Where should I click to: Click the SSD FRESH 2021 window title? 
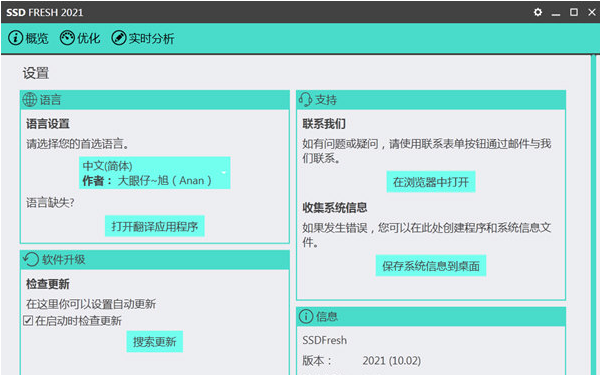click(x=45, y=12)
